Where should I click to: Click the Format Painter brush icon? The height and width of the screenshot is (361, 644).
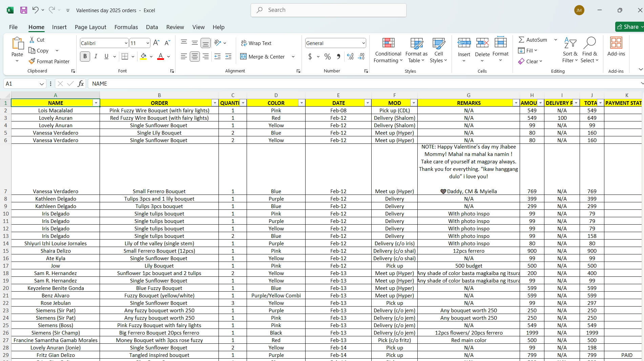click(x=32, y=61)
